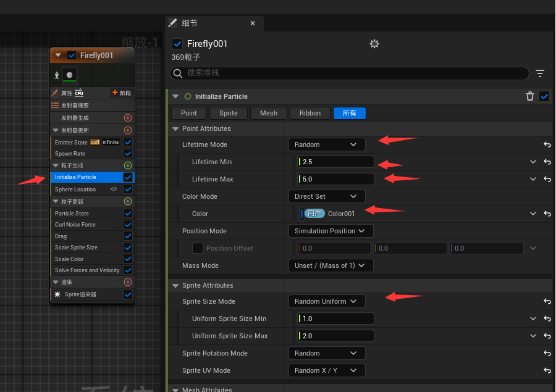
Task: Open Sprite Rotation Mode dropdown
Action: pos(327,353)
